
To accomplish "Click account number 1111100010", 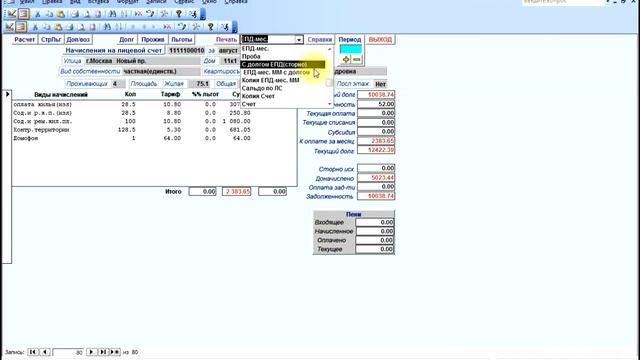I will tap(187, 50).
